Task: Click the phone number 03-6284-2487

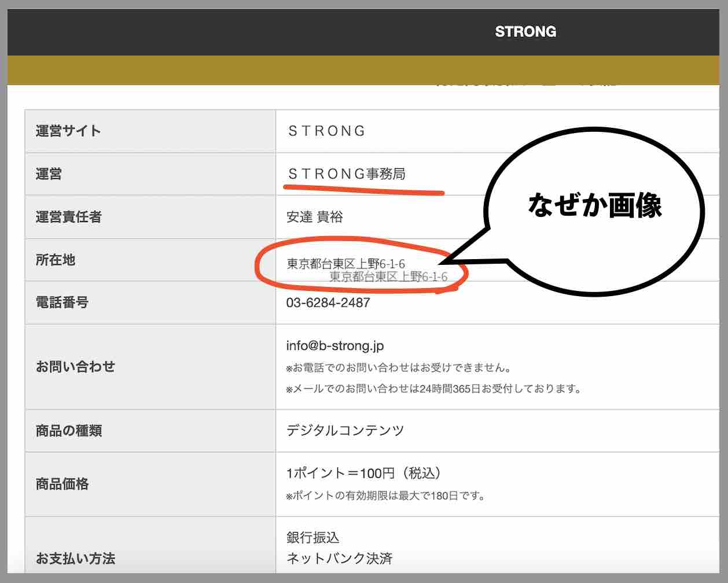Action: pos(328,302)
